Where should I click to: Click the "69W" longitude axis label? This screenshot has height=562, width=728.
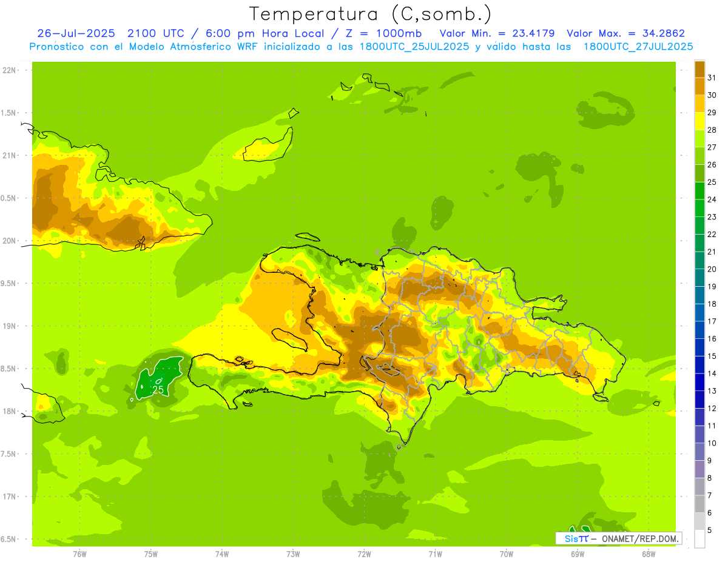[578, 554]
